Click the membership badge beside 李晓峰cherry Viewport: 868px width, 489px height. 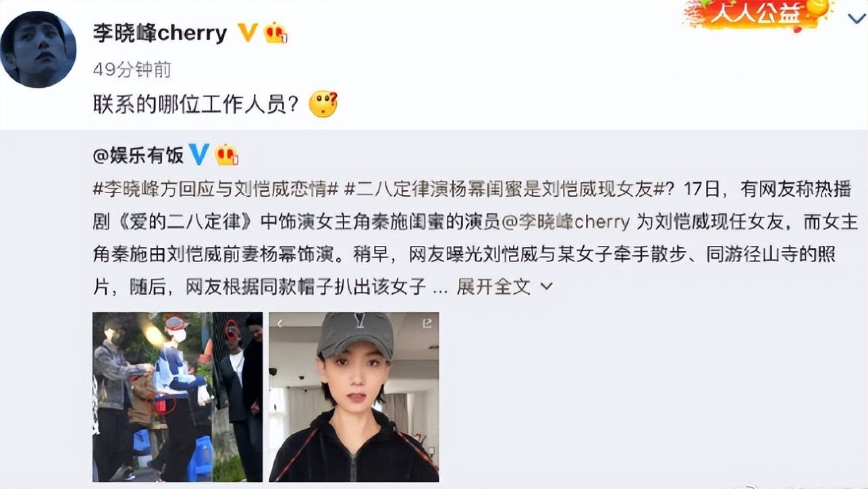click(276, 32)
